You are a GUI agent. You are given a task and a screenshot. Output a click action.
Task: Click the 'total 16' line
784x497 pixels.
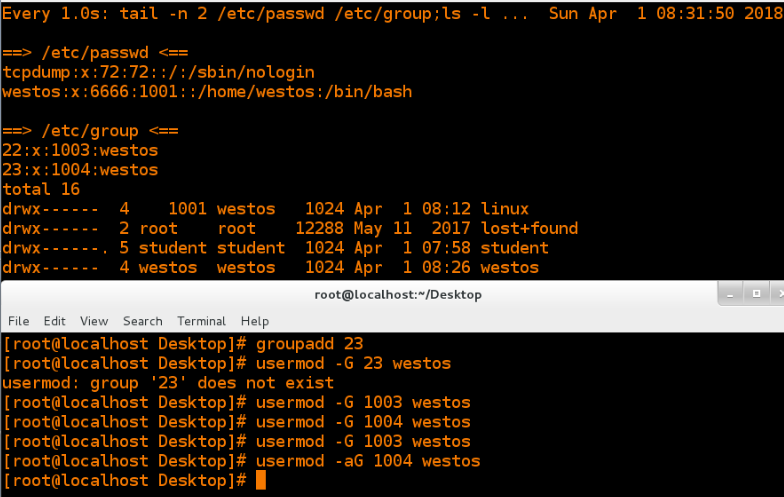41,189
